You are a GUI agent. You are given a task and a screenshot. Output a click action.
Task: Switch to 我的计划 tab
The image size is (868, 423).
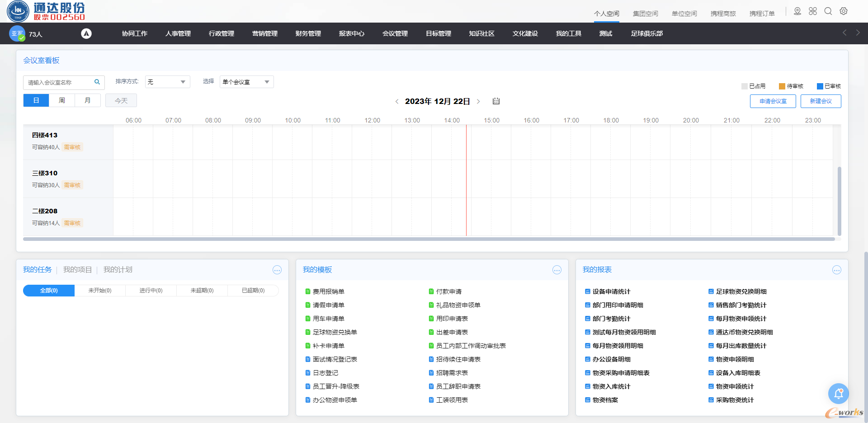pos(118,270)
